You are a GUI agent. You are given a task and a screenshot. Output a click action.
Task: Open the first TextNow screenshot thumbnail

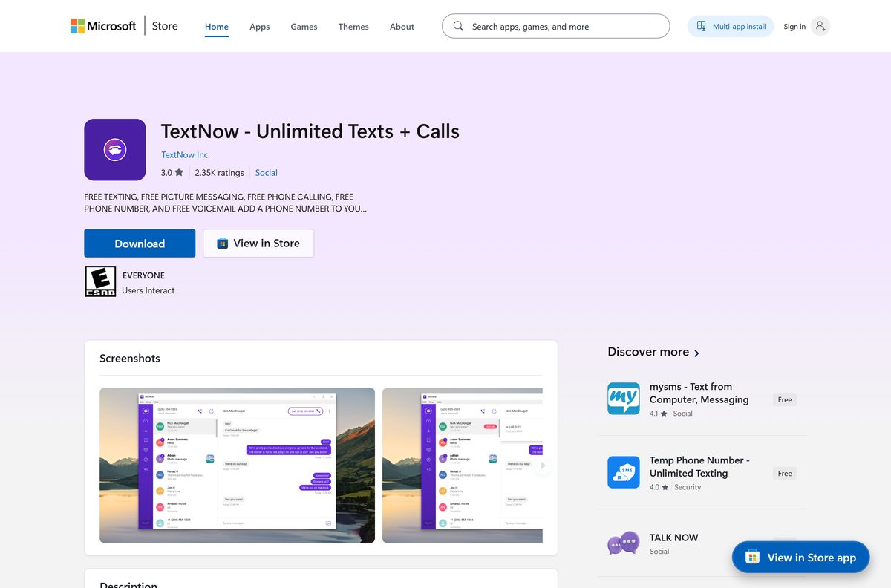click(x=237, y=465)
